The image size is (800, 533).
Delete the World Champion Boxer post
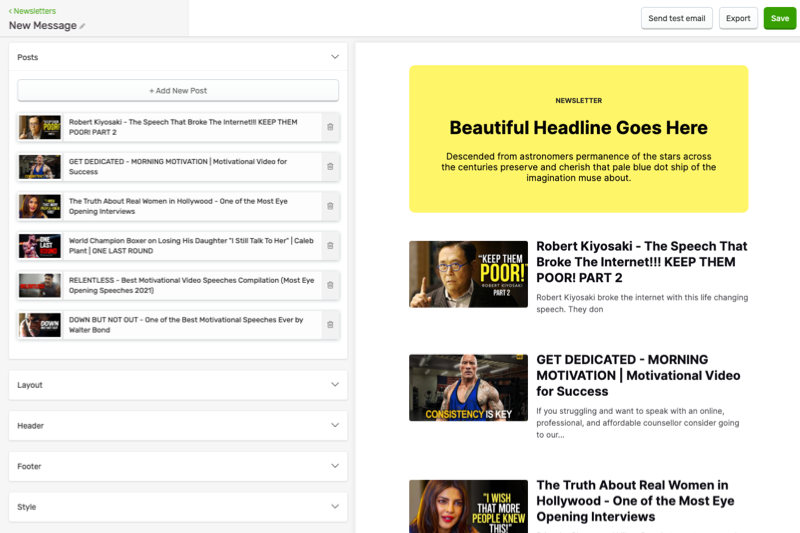pyautogui.click(x=330, y=246)
